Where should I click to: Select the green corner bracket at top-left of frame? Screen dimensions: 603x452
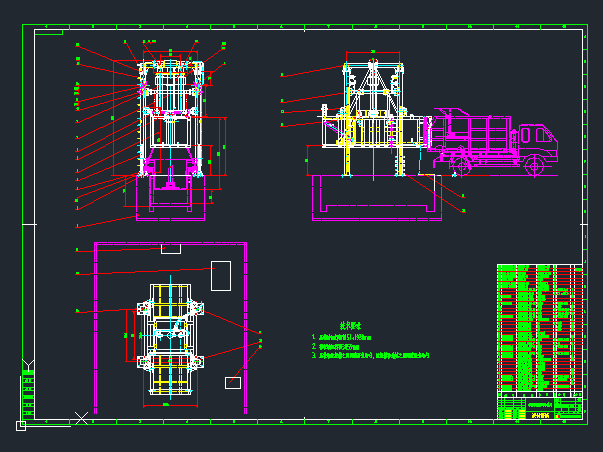pyautogui.click(x=49, y=32)
